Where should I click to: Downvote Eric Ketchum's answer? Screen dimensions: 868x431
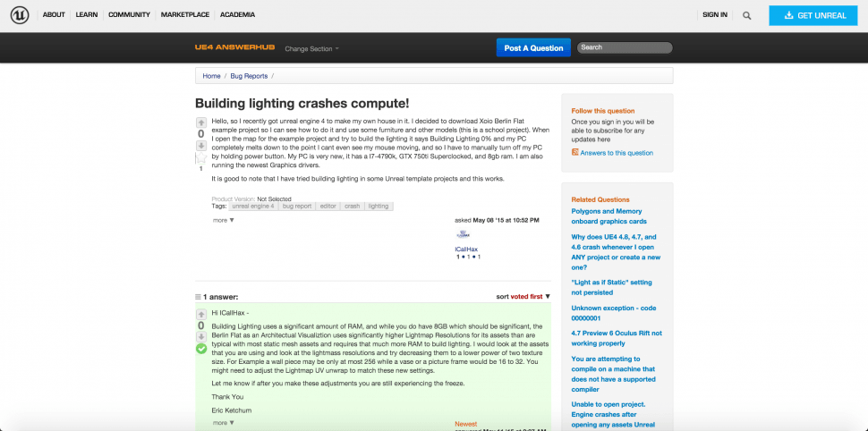[x=201, y=336]
